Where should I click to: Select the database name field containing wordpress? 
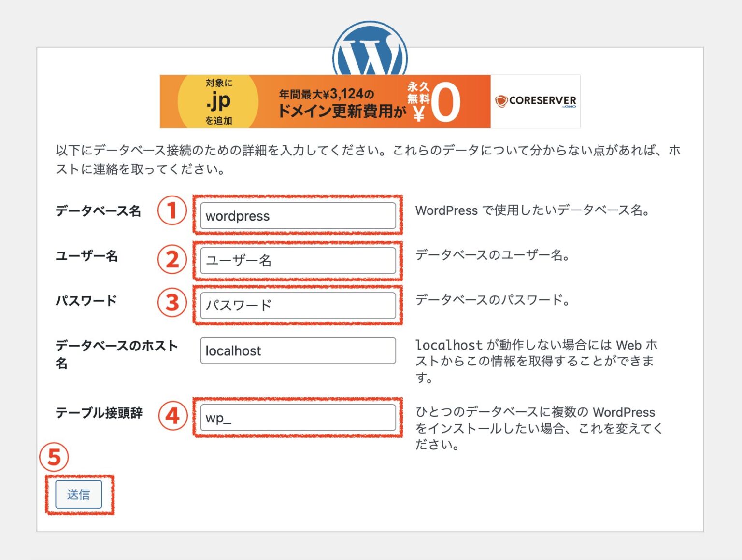coord(298,216)
